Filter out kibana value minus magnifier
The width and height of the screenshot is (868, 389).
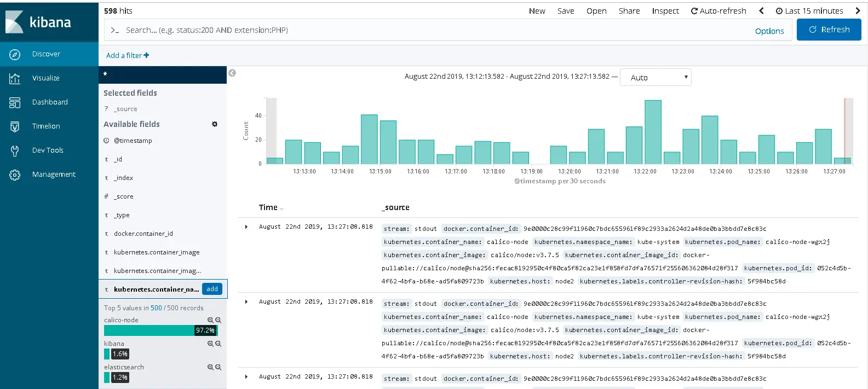[x=218, y=344]
